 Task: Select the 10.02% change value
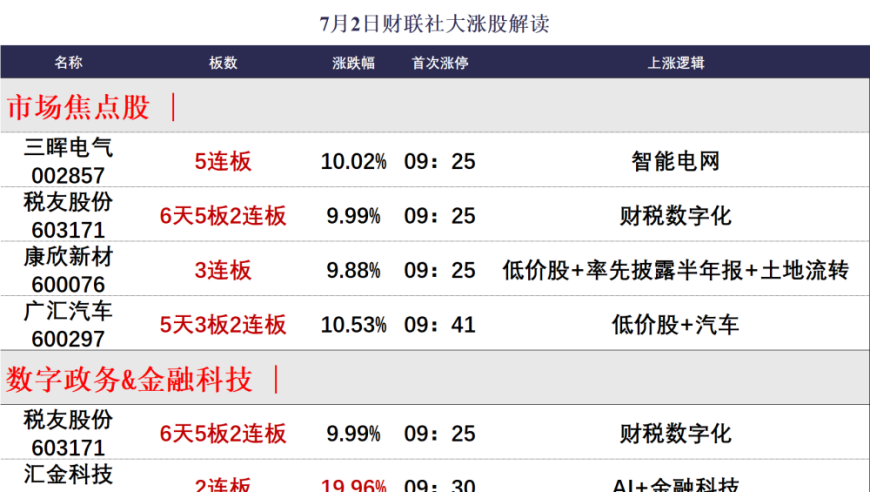pyautogui.click(x=353, y=161)
